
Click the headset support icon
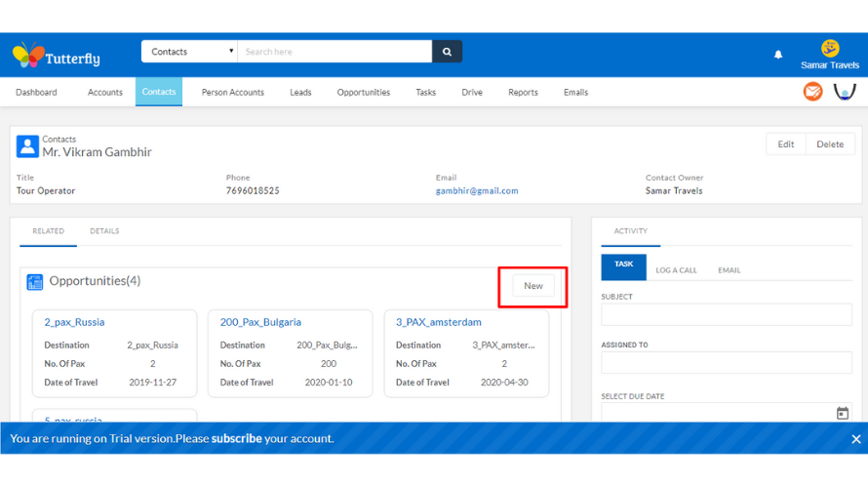pos(845,92)
